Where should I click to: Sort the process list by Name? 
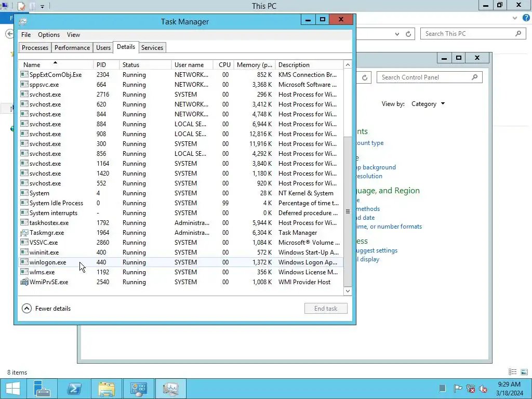56,65
